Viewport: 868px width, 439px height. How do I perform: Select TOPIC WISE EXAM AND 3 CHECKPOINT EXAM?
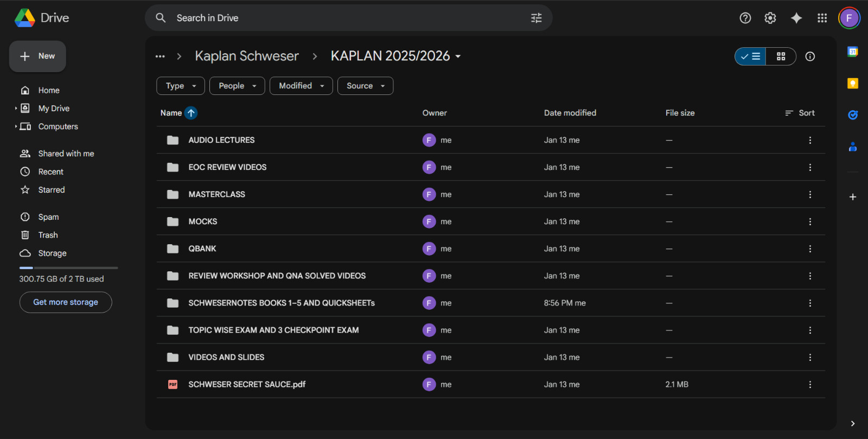click(490, 330)
